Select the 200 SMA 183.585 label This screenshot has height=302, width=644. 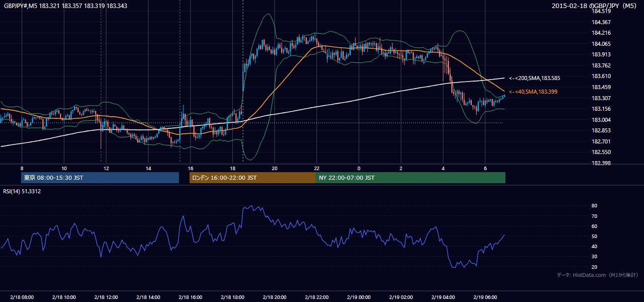[x=535, y=78]
